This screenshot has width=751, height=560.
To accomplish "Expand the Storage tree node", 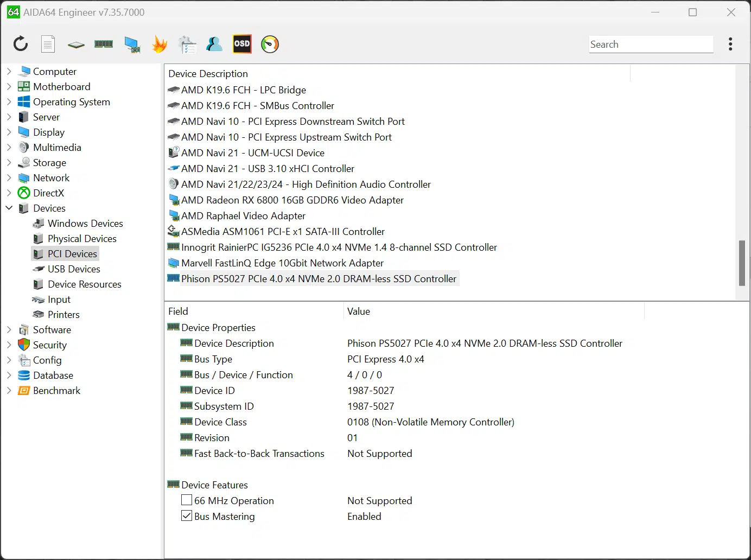I will (9, 162).
